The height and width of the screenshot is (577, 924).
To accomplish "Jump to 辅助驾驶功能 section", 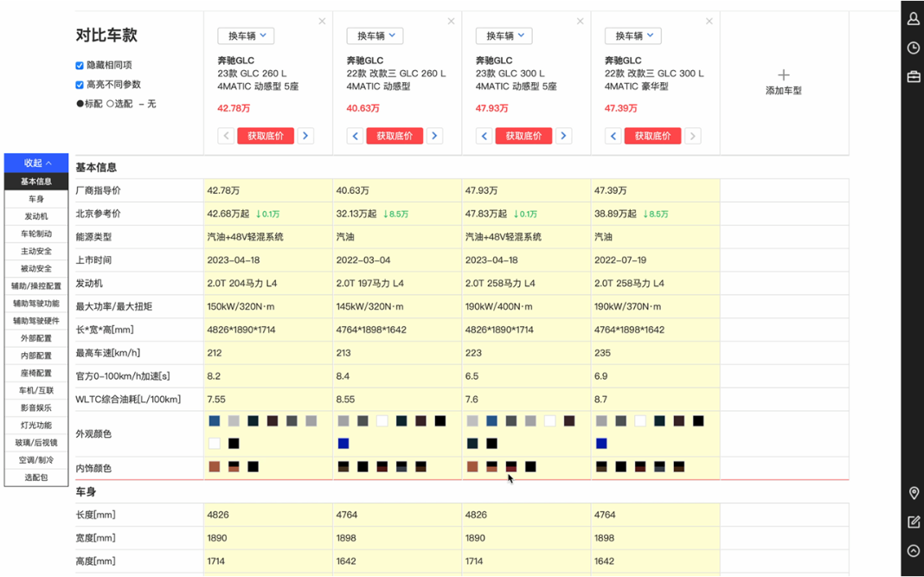I will pyautogui.click(x=36, y=304).
